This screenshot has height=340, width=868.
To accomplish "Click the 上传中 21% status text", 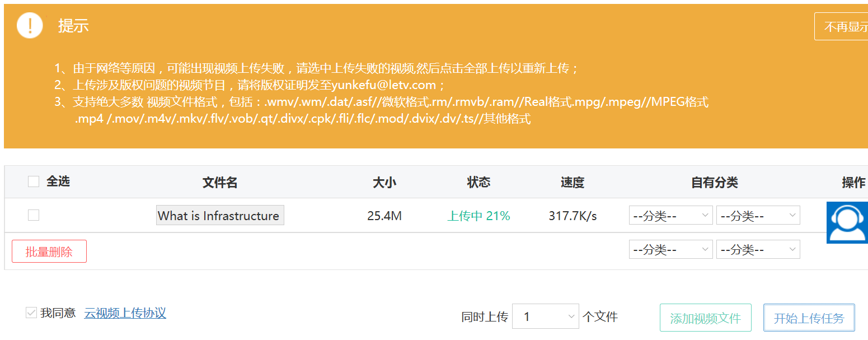I will tap(479, 216).
